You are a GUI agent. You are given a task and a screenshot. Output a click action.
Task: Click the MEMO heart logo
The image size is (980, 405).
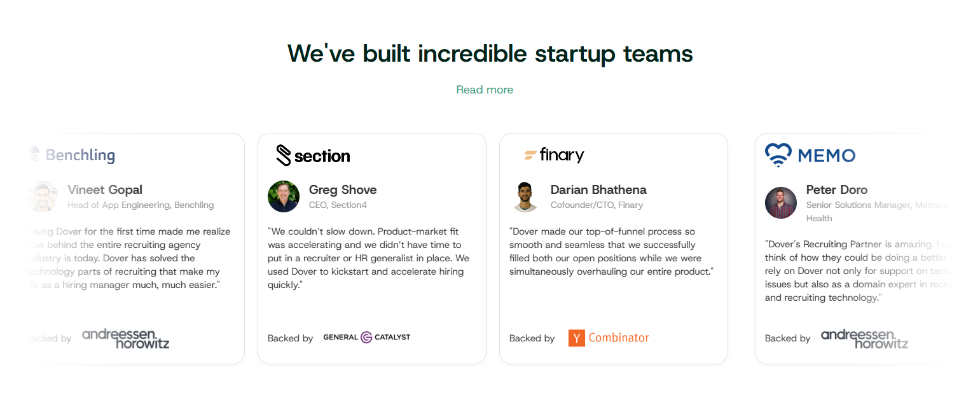click(778, 154)
